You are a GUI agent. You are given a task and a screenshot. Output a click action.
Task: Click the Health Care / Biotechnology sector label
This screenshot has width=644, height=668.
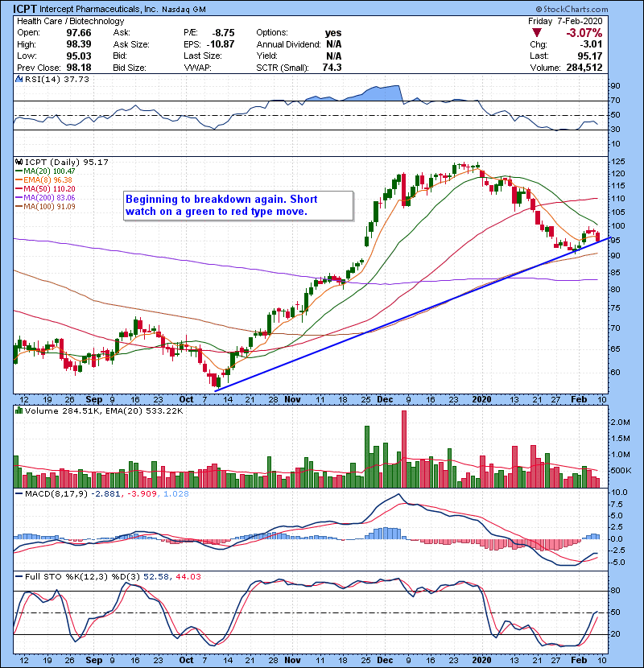70,21
